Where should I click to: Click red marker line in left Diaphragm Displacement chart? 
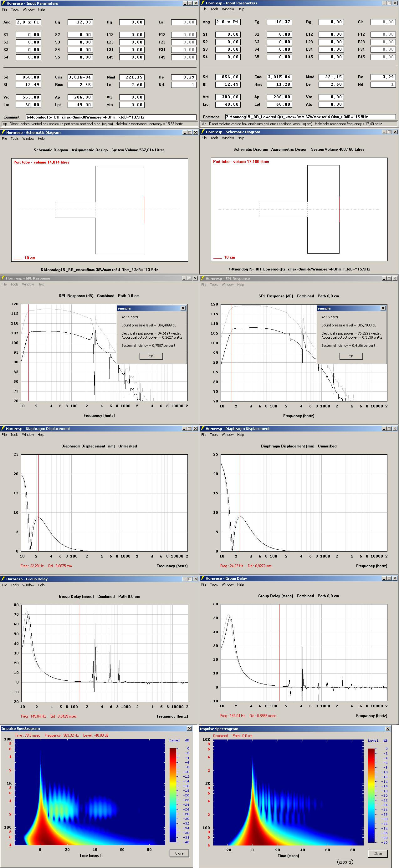click(x=38, y=503)
